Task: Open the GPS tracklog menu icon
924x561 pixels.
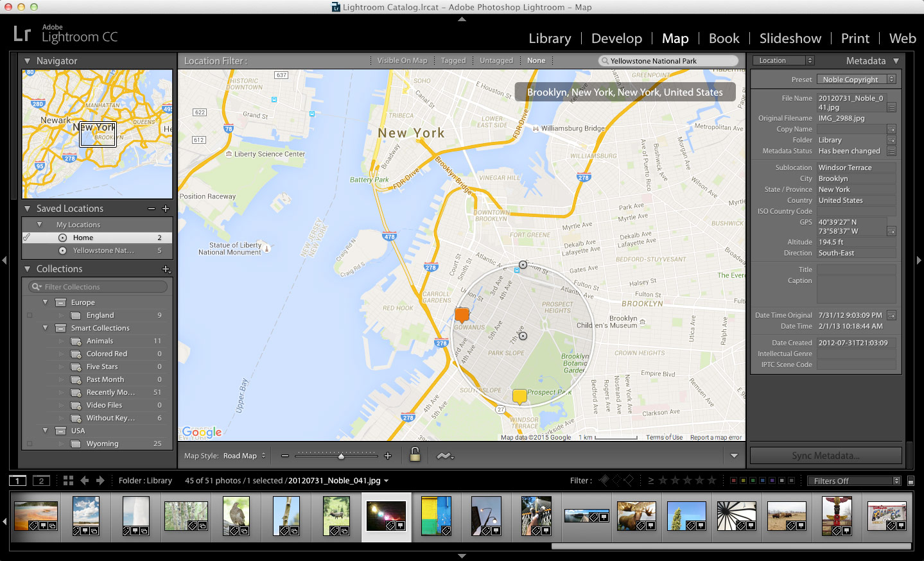Action: coord(444,456)
